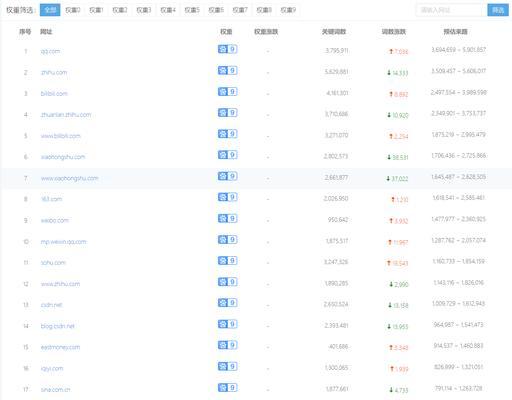Open the blog.csdn.net link
Viewport: 512px width, 400px height.
pyautogui.click(x=57, y=326)
